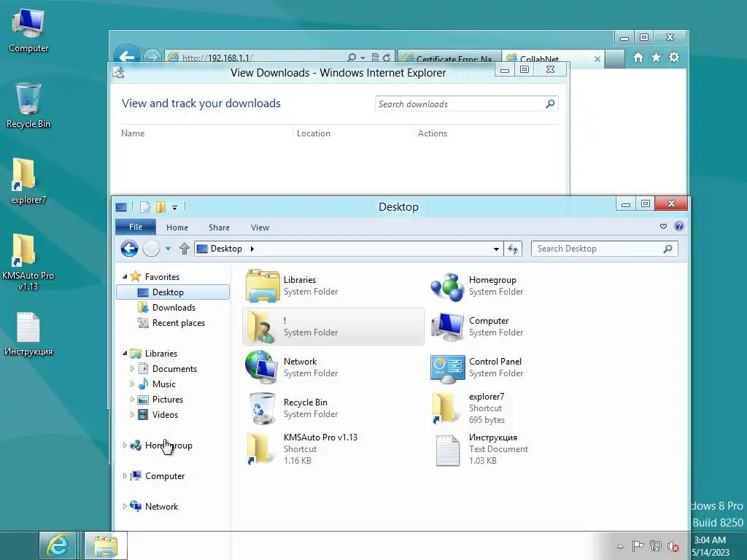Switch to the Share ribbon tab
This screenshot has height=560, width=747.
pos(219,227)
